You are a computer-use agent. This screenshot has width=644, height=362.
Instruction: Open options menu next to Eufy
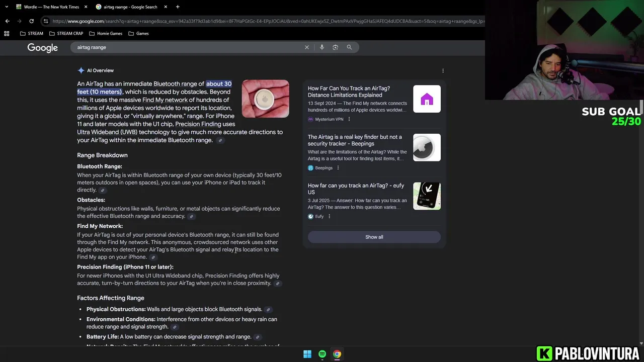point(330,217)
